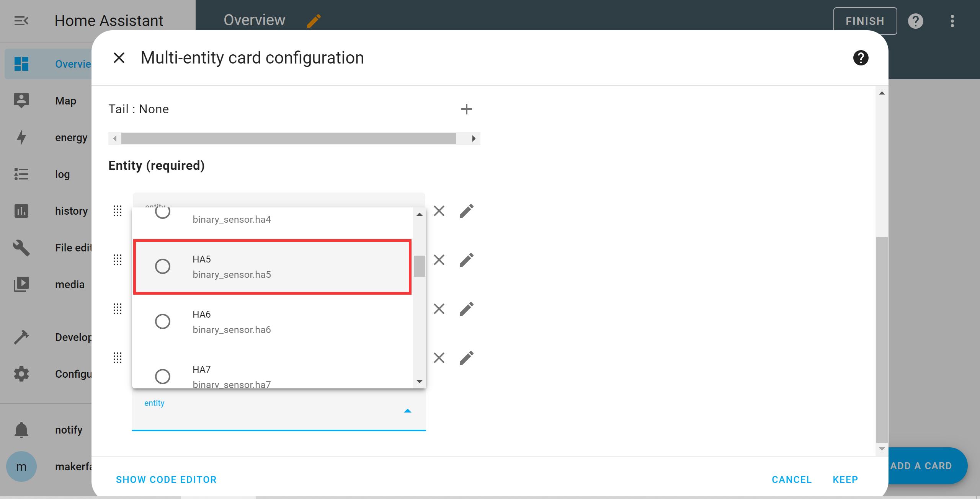Click the entity list scrollbar thumb
Image resolution: width=980 pixels, height=499 pixels.
420,266
